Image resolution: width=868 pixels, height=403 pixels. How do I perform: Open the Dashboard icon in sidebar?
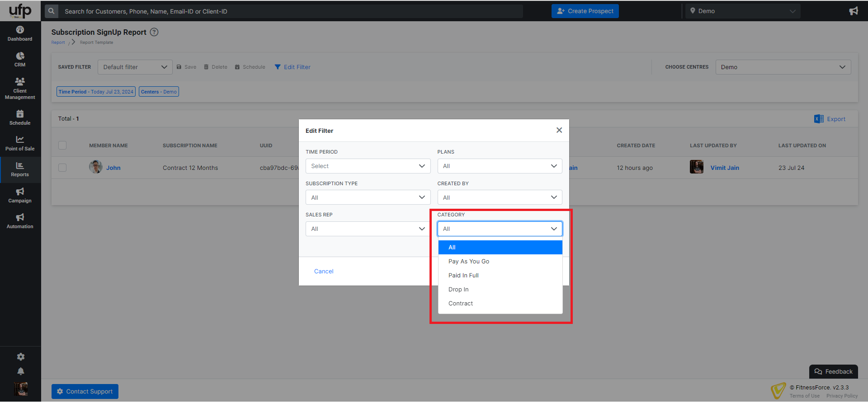coord(20,30)
